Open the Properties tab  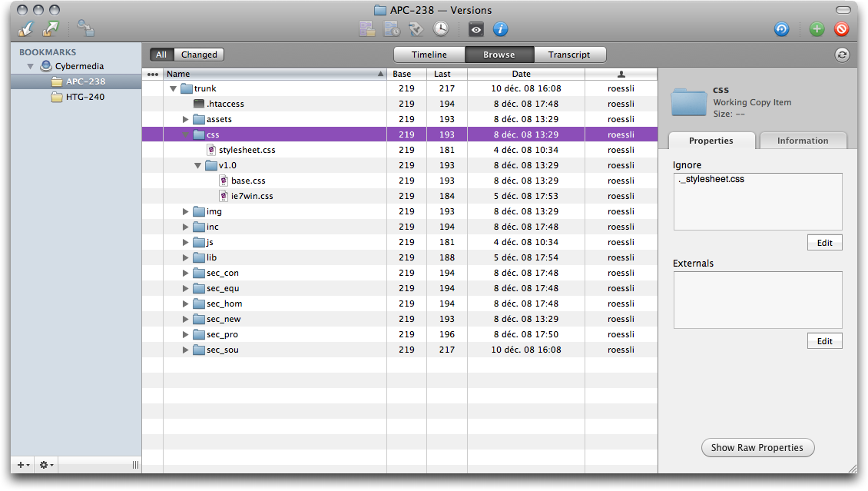click(x=711, y=141)
